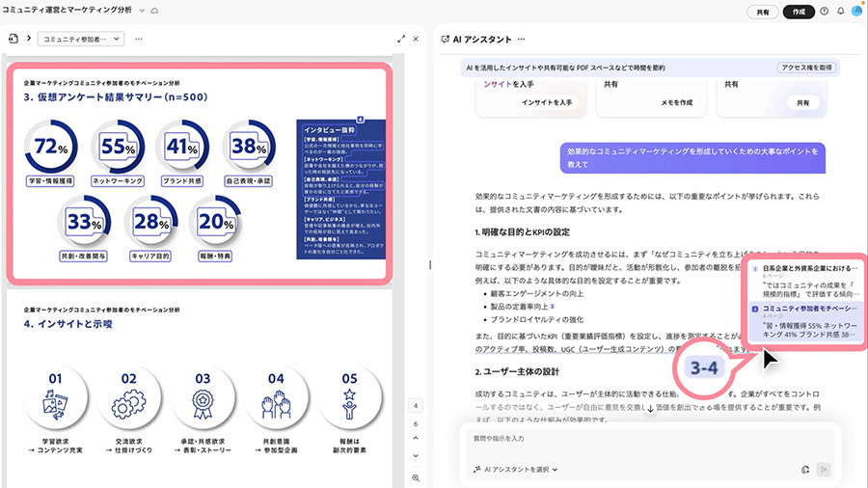Click page count 6 in page navigator
The image size is (868, 488).
coord(416,423)
